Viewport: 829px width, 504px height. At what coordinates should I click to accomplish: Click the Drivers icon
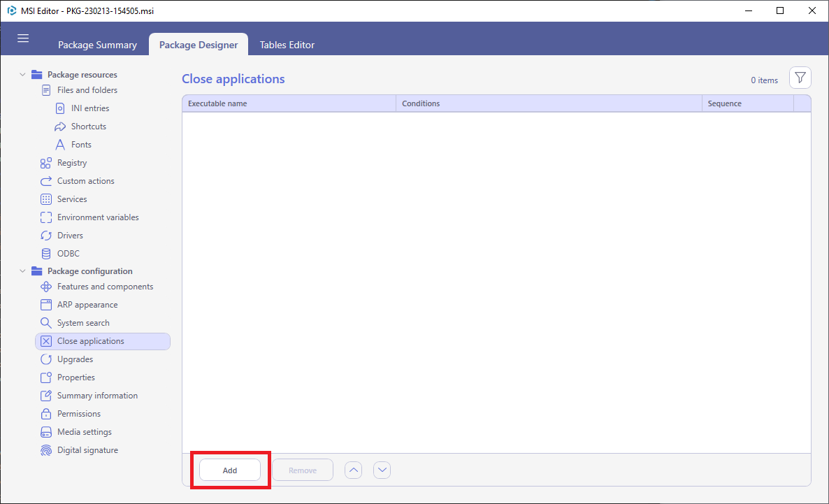[46, 236]
